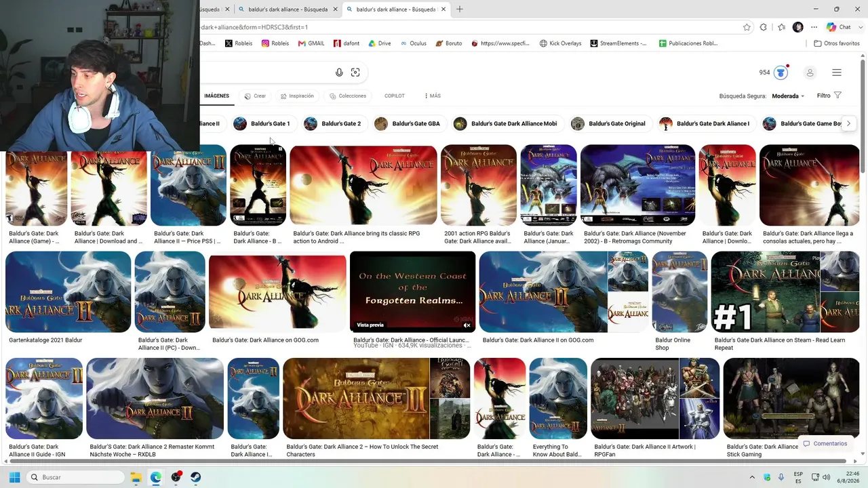Screen dimensions: 868x488
Task: Open the Bing hamburger menu
Action: [x=837, y=73]
